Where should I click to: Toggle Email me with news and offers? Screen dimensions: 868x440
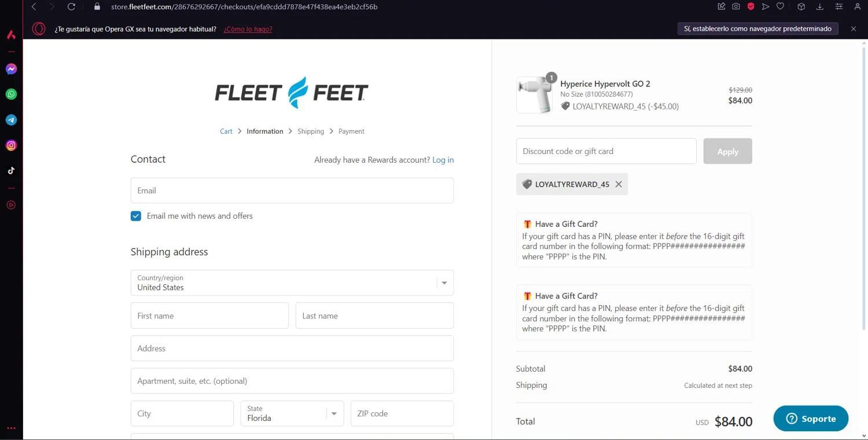click(136, 216)
